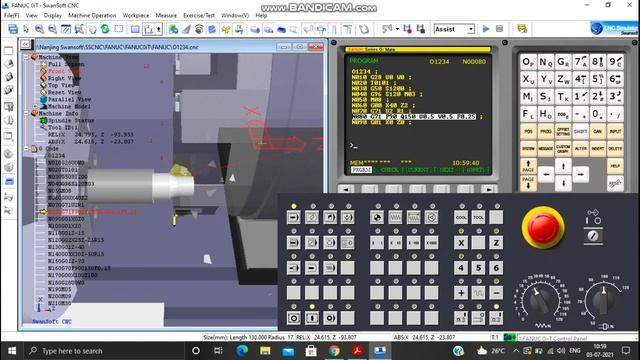Click the POS key on keypad
The image size is (640, 360).
528,131
